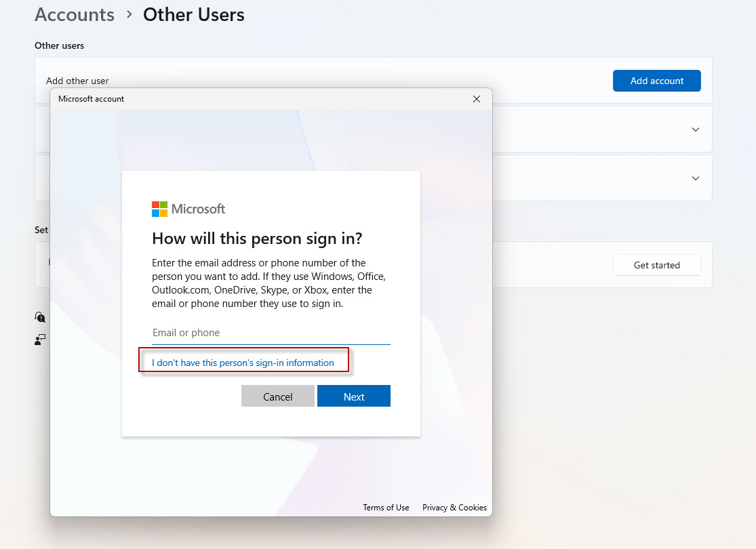Open the Privacy & Cookies link

(x=455, y=508)
